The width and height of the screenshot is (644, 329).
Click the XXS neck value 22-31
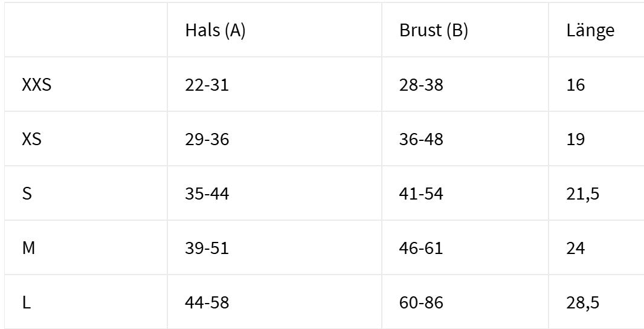point(207,85)
